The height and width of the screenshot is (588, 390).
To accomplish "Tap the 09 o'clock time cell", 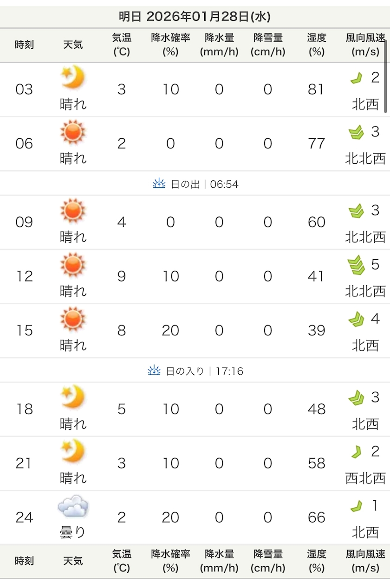I will [24, 222].
